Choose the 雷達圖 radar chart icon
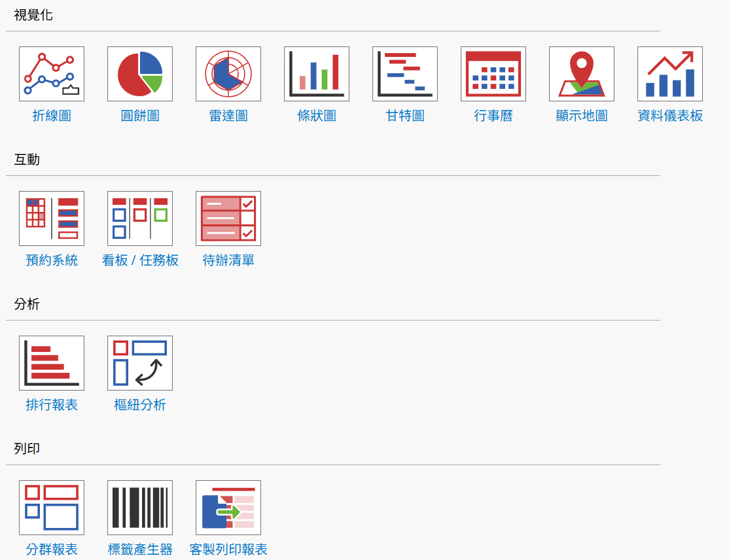This screenshot has height=560, width=729. coord(228,74)
